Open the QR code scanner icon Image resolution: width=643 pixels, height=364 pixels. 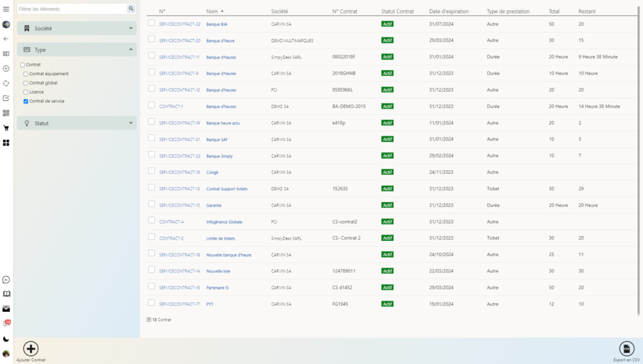point(6,113)
